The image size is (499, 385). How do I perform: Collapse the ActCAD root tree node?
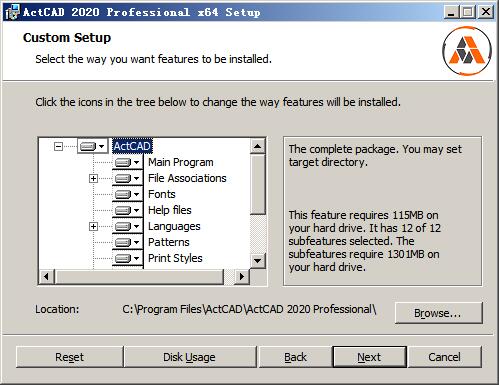click(x=58, y=146)
